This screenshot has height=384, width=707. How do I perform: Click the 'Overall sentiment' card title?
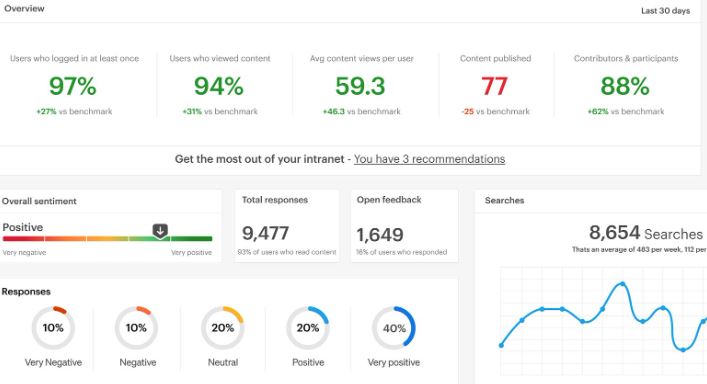pos(39,201)
